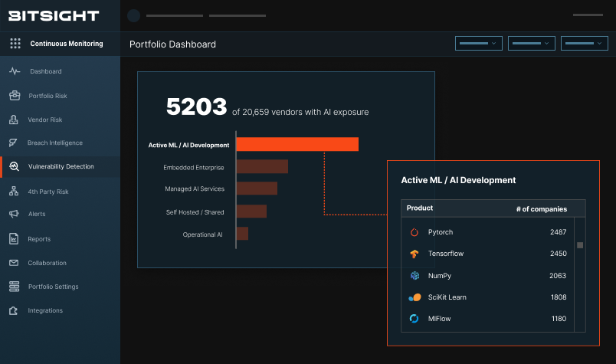Click the NumPy cube icon
This screenshot has width=616, height=364.
tap(414, 276)
